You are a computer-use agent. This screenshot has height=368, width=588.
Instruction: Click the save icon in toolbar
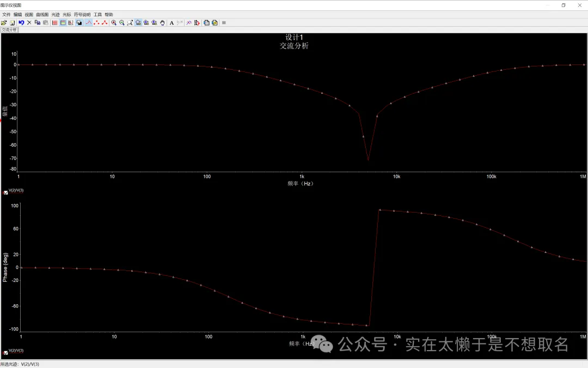pos(12,23)
